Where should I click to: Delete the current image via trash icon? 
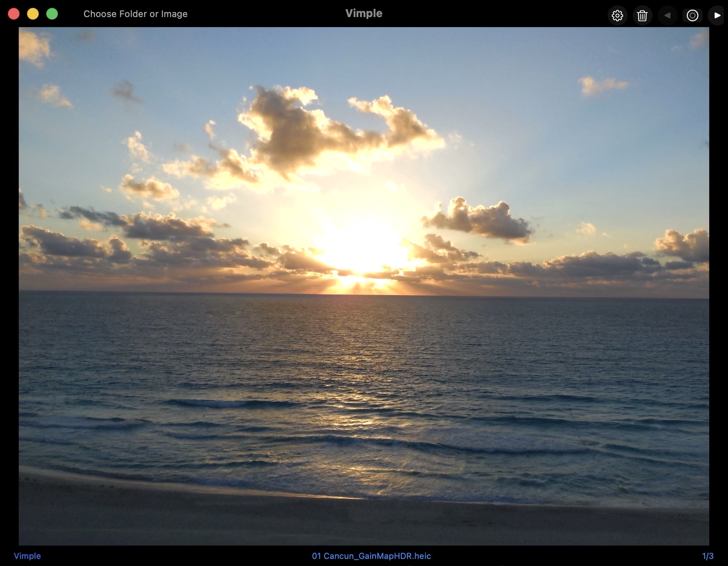point(643,15)
